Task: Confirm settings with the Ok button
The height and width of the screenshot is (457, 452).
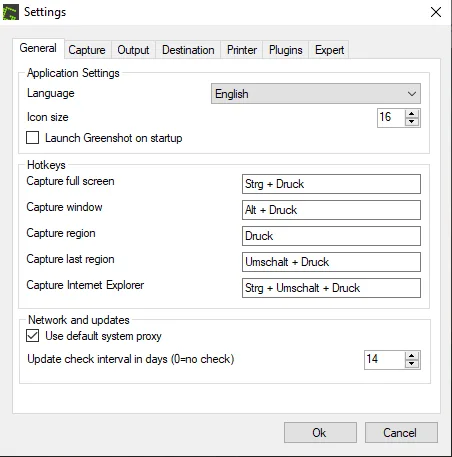Action: tap(320, 433)
